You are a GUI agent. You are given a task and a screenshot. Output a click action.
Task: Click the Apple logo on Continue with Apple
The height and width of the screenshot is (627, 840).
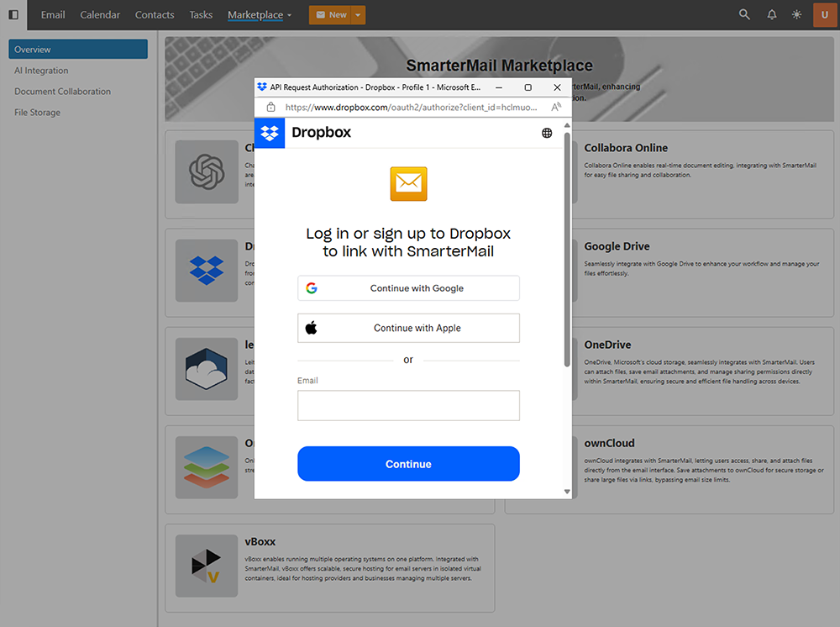click(312, 328)
